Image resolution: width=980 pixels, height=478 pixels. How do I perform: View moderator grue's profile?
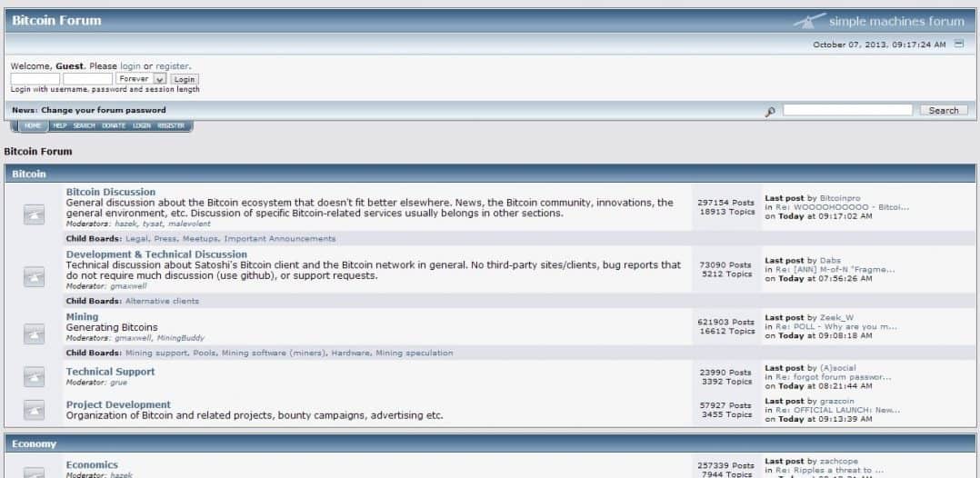coord(118,383)
